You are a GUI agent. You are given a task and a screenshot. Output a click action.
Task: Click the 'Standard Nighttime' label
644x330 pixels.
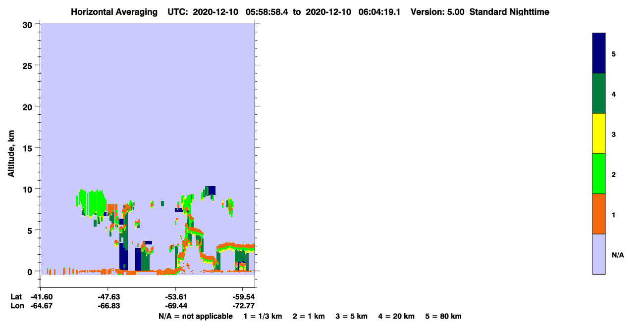point(509,12)
